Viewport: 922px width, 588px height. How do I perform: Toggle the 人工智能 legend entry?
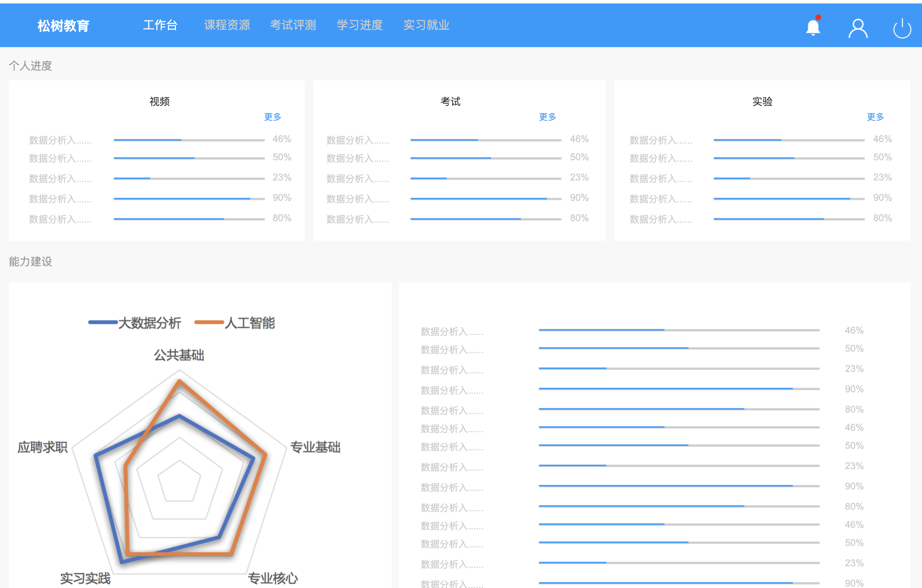click(x=235, y=323)
